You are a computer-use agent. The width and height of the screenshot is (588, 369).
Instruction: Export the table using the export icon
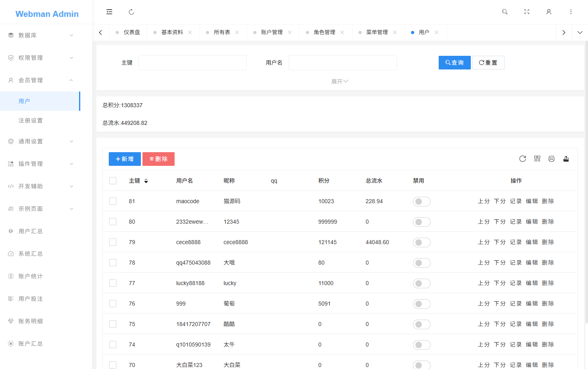566,159
